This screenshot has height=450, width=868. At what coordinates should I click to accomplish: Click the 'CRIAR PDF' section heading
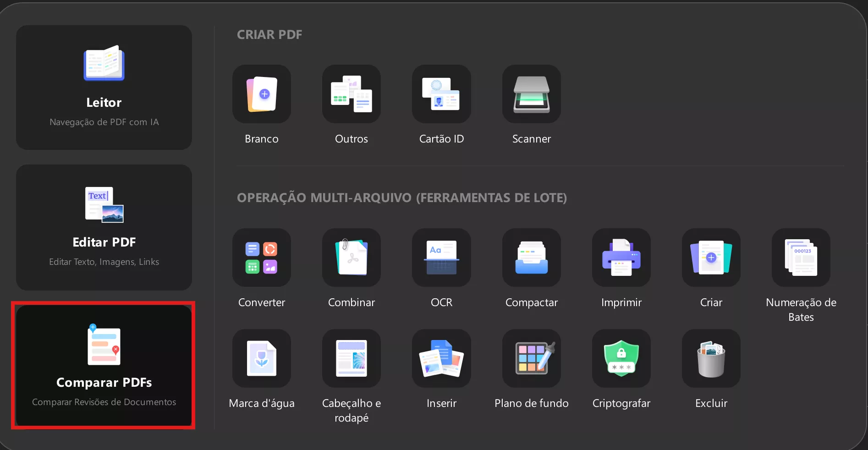tap(269, 34)
